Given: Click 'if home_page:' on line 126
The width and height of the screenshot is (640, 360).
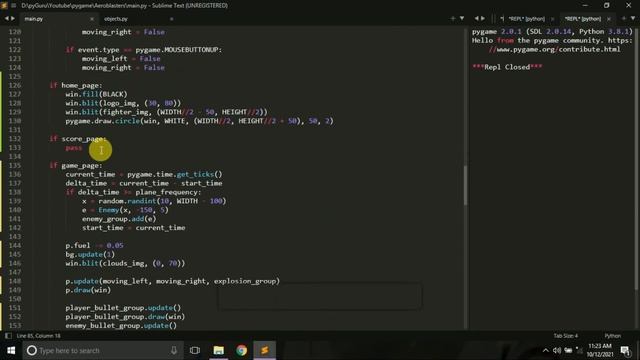Looking at the screenshot, I should [76, 85].
